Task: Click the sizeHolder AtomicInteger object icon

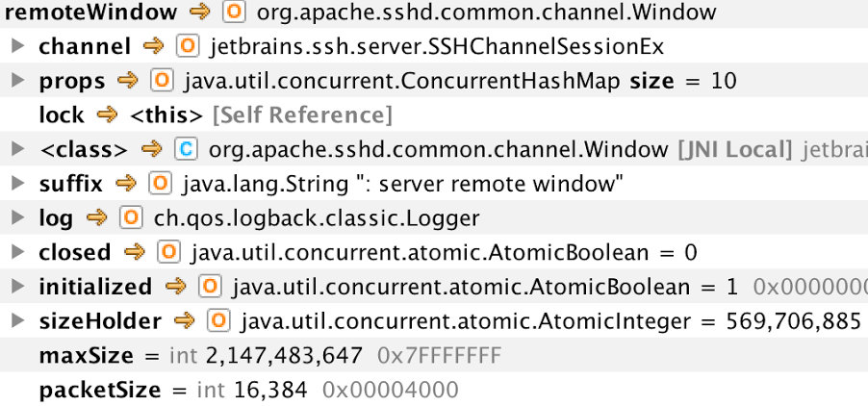Action: (x=218, y=320)
